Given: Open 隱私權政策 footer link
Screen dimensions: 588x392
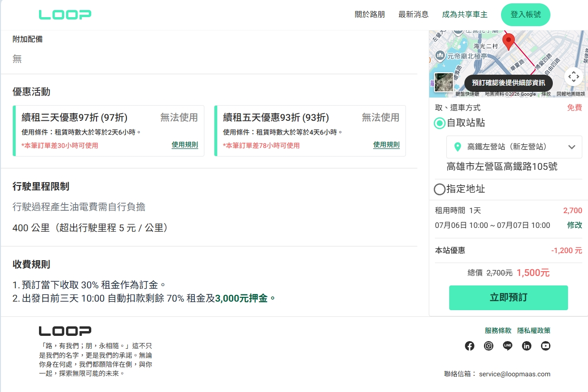Looking at the screenshot, I should pyautogui.click(x=534, y=331).
